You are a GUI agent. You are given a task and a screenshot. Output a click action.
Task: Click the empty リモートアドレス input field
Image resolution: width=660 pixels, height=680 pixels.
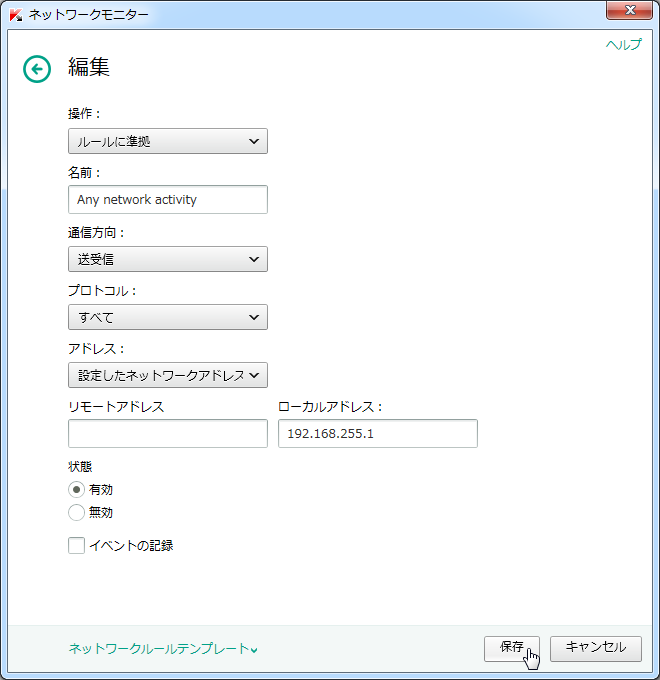pos(167,433)
